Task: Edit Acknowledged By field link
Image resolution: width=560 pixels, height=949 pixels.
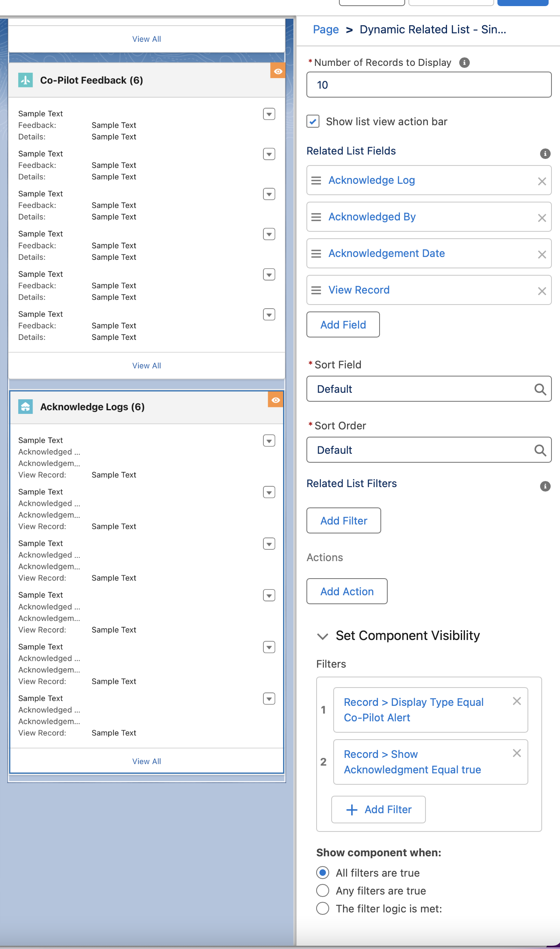Action: [372, 217]
